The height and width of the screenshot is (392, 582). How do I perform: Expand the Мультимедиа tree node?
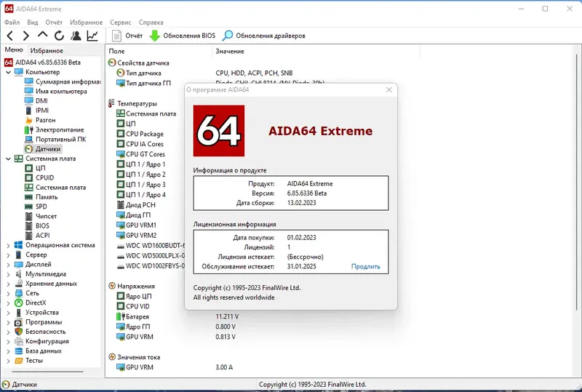[8, 274]
